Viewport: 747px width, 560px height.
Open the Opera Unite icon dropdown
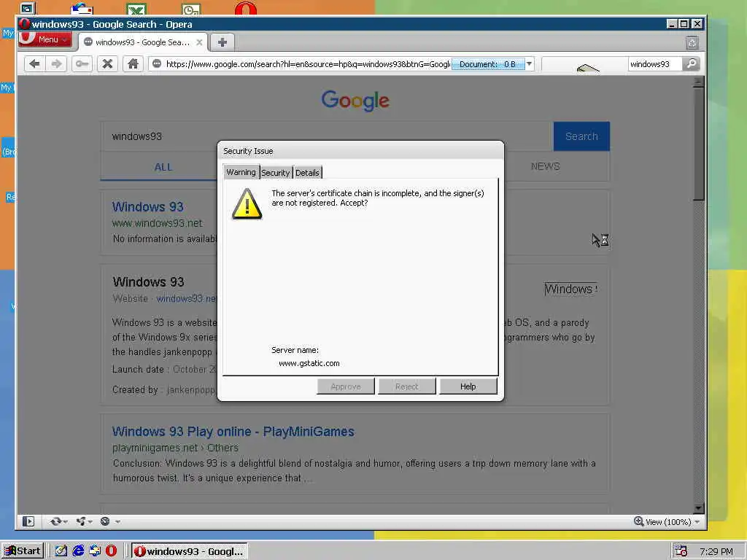[84, 522]
